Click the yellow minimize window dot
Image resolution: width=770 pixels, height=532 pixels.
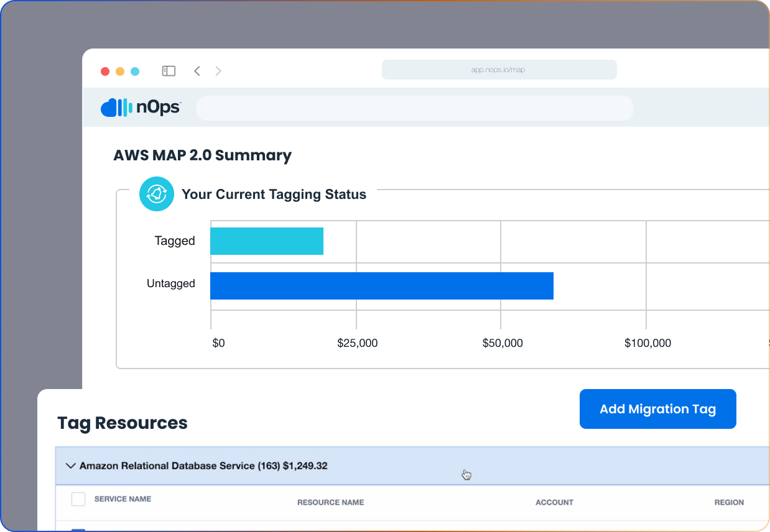[120, 71]
